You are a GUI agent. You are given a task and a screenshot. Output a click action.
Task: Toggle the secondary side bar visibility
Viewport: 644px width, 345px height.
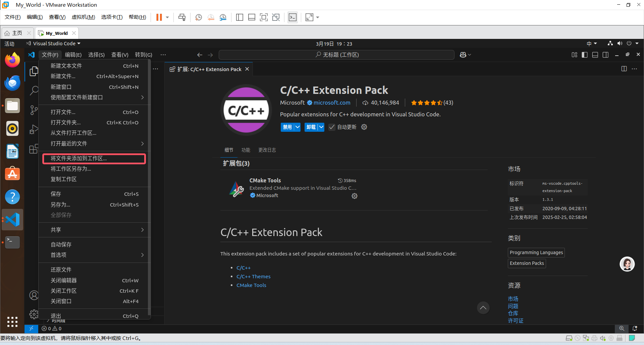click(x=605, y=55)
